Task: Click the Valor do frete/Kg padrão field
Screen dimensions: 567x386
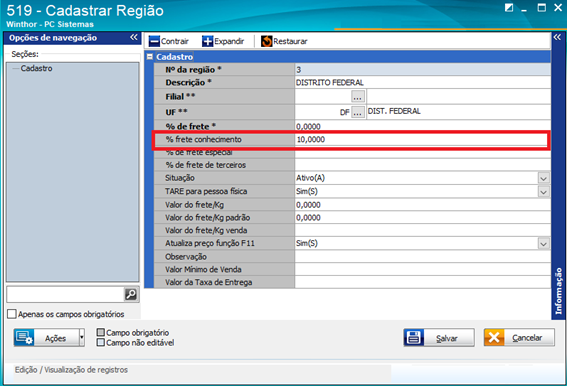Action: [x=422, y=218]
